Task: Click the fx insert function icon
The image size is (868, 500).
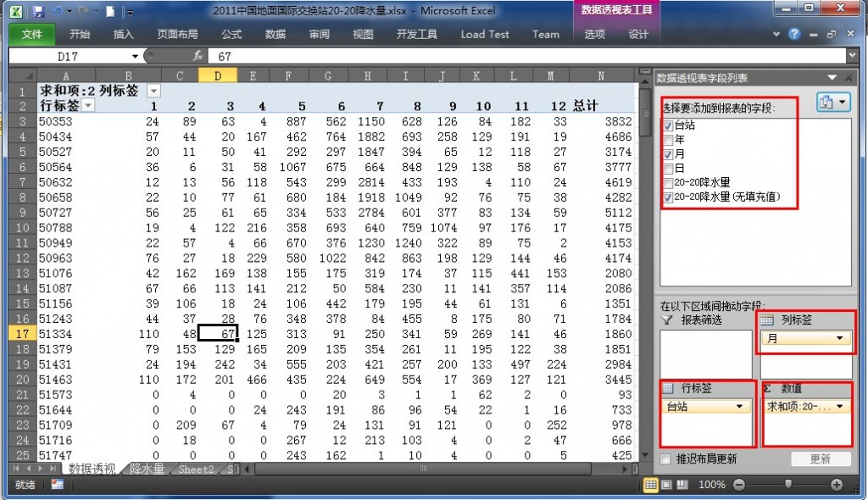Action: click(198, 56)
